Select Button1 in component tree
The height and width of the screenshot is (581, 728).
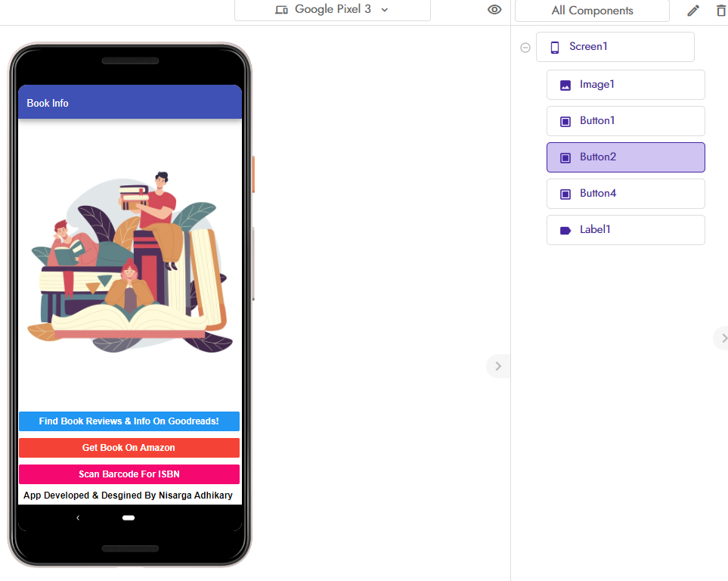point(625,121)
